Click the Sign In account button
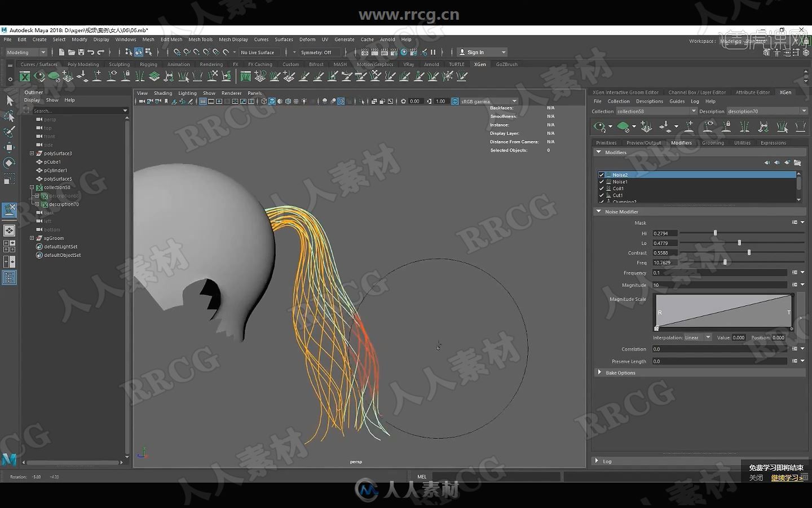This screenshot has width=812, height=508. [482, 52]
